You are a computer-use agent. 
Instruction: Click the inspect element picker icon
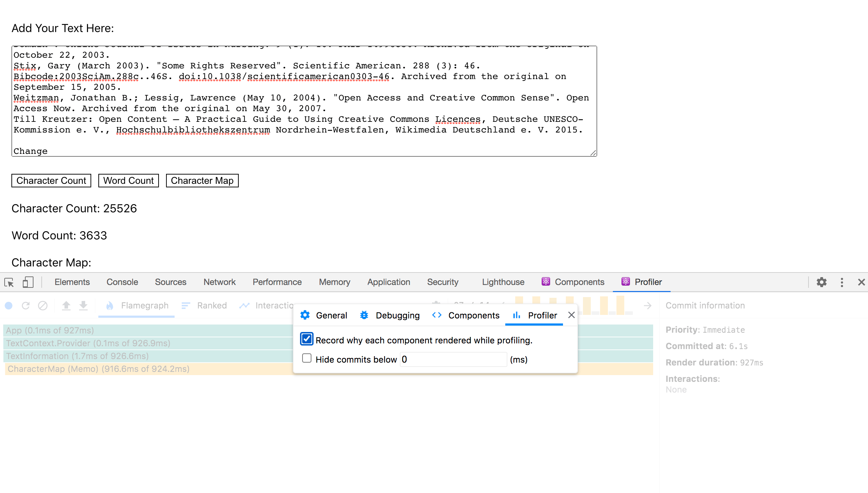(9, 282)
